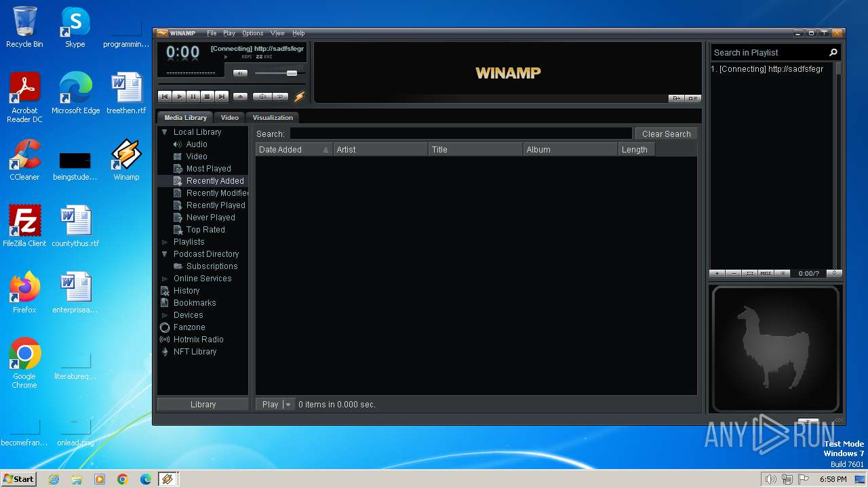Sort by the Album column
The image size is (868, 488).
[x=570, y=150]
